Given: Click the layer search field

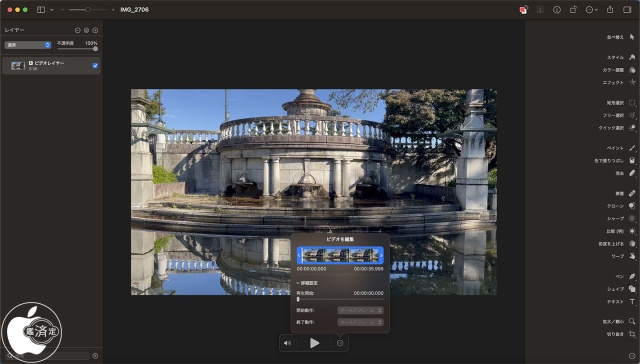Looking at the screenshot, I should [47, 356].
